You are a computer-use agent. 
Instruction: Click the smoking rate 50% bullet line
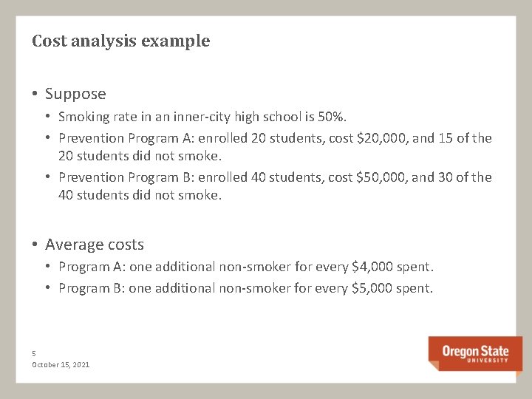click(x=202, y=117)
